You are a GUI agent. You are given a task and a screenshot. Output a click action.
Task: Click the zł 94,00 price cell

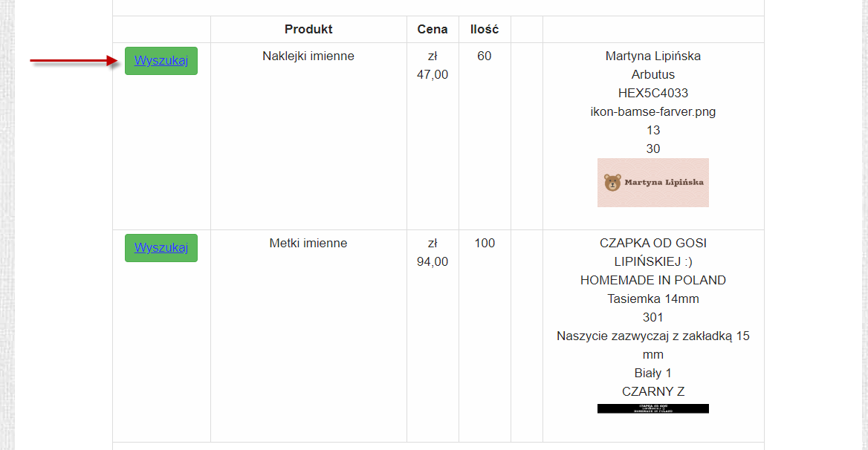pos(433,252)
